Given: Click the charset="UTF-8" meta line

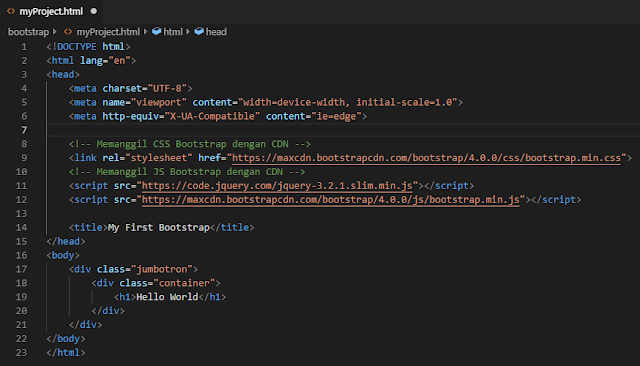Looking at the screenshot, I should pyautogui.click(x=131, y=89).
